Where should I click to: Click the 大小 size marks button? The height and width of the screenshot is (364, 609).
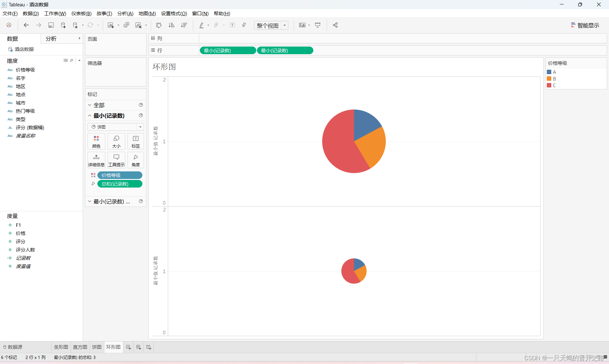116,142
